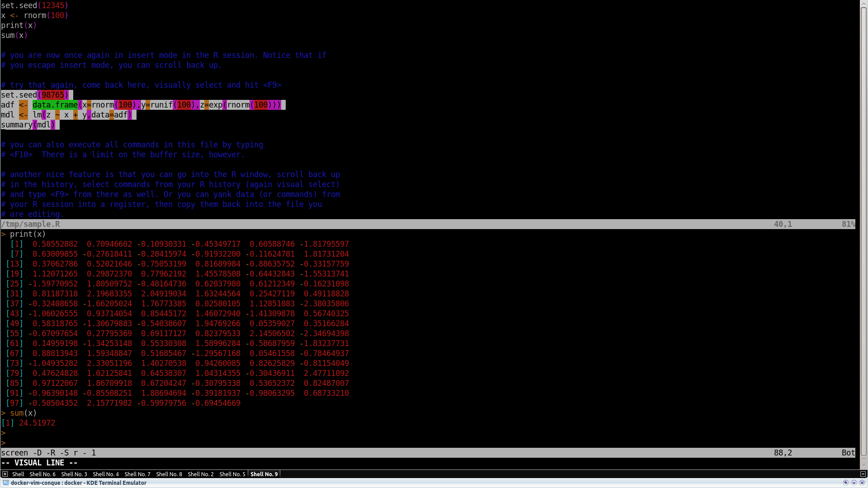The height and width of the screenshot is (488, 868).
Task: Click the title 'docker-vim-conque : docker - KDE Terminal Emulator'
Action: (x=79, y=483)
